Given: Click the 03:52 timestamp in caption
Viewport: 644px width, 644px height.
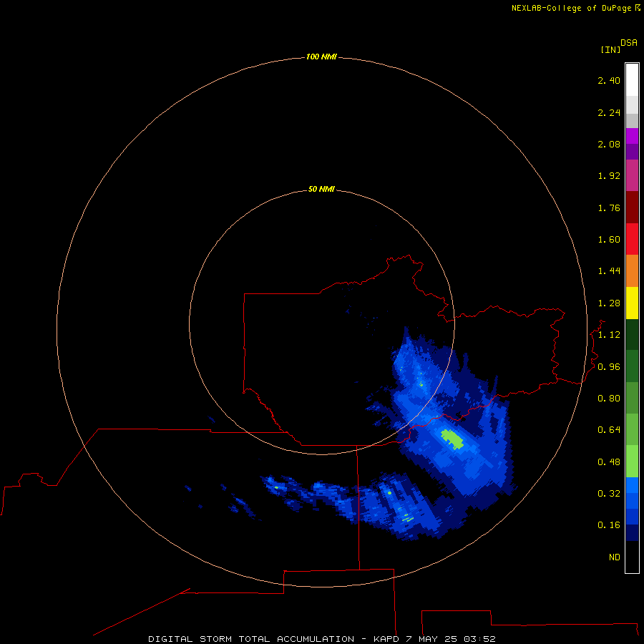Looking at the screenshot, I should pos(479,639).
